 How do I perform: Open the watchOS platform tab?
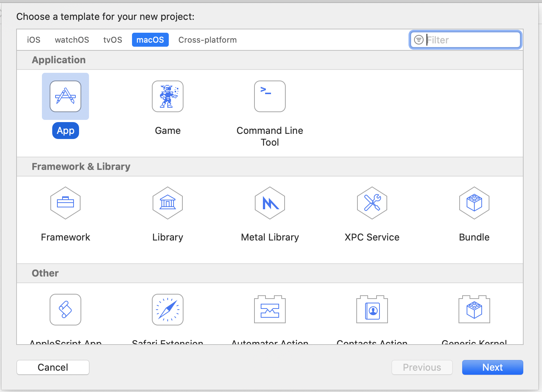(x=72, y=40)
